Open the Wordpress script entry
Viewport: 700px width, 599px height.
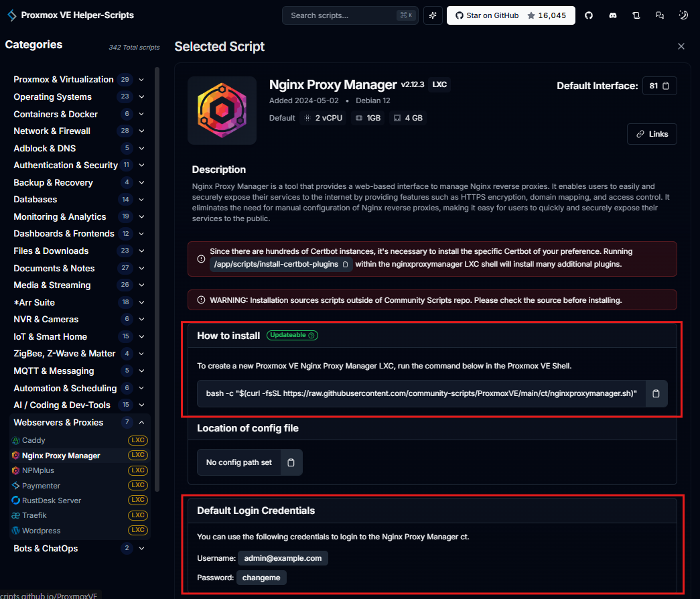[80, 531]
